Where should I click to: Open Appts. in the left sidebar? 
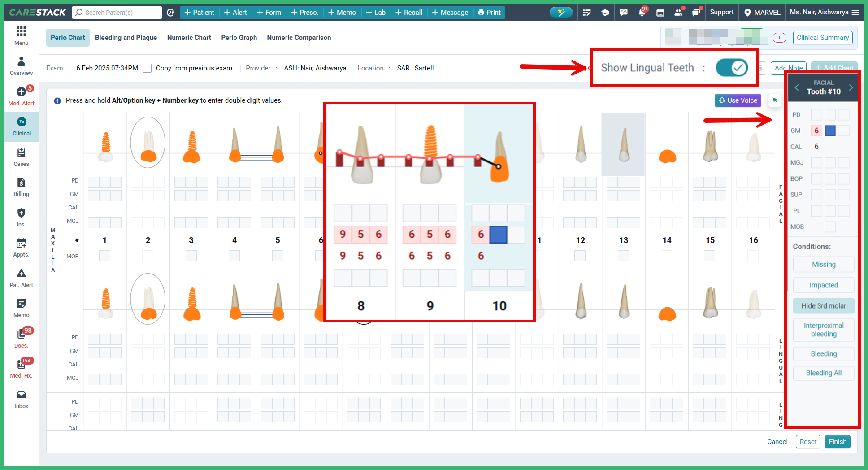click(21, 247)
